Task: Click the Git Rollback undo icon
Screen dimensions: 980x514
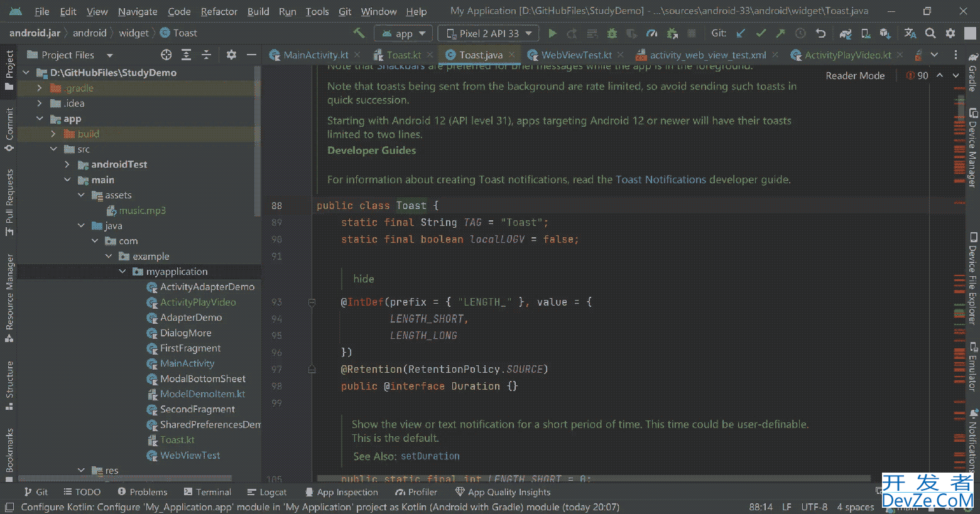Action: pyautogui.click(x=820, y=33)
